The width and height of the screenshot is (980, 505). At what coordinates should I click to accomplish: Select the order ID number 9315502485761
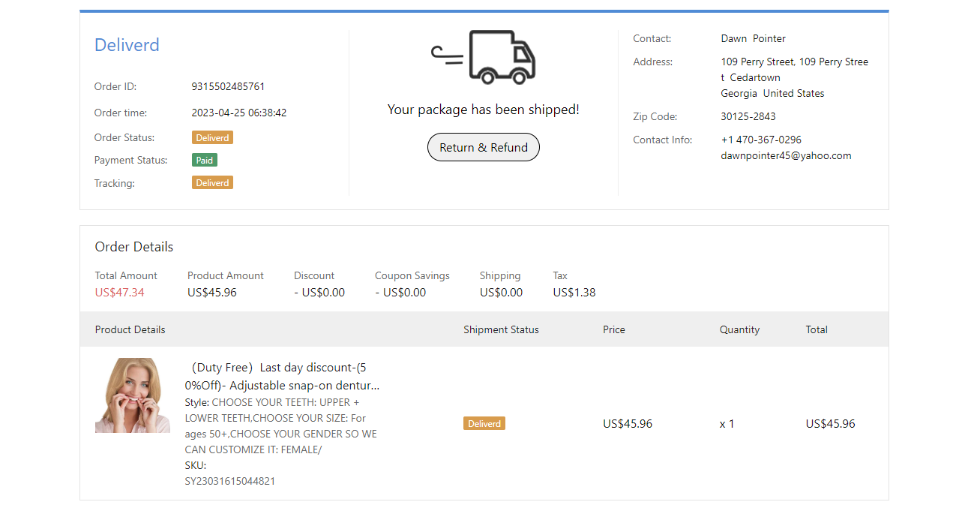coord(228,87)
